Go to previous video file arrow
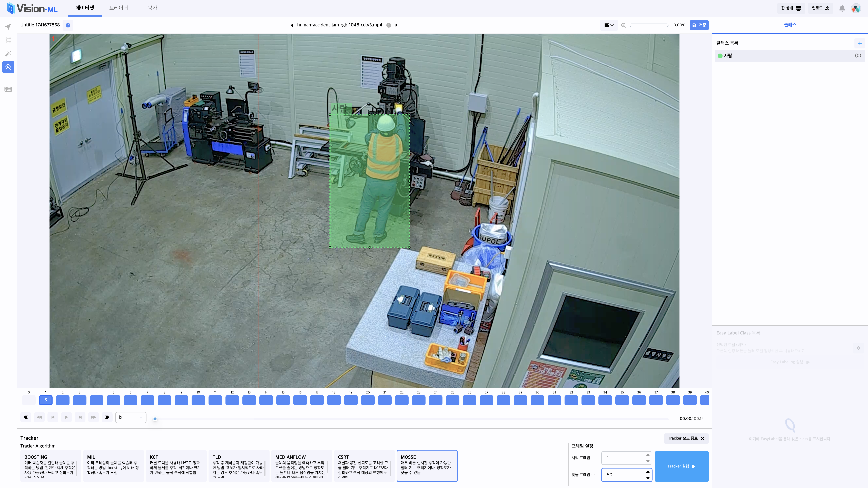This screenshot has height=488, width=868. (x=292, y=25)
